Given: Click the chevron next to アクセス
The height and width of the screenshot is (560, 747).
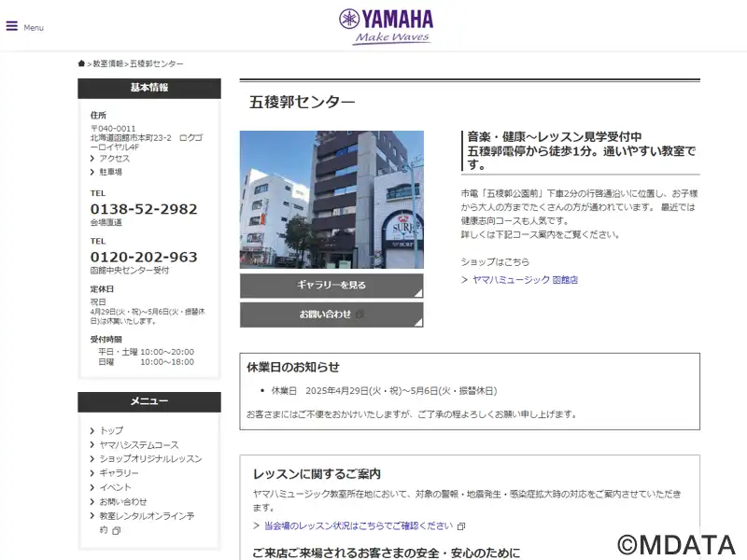Looking at the screenshot, I should coord(92,159).
